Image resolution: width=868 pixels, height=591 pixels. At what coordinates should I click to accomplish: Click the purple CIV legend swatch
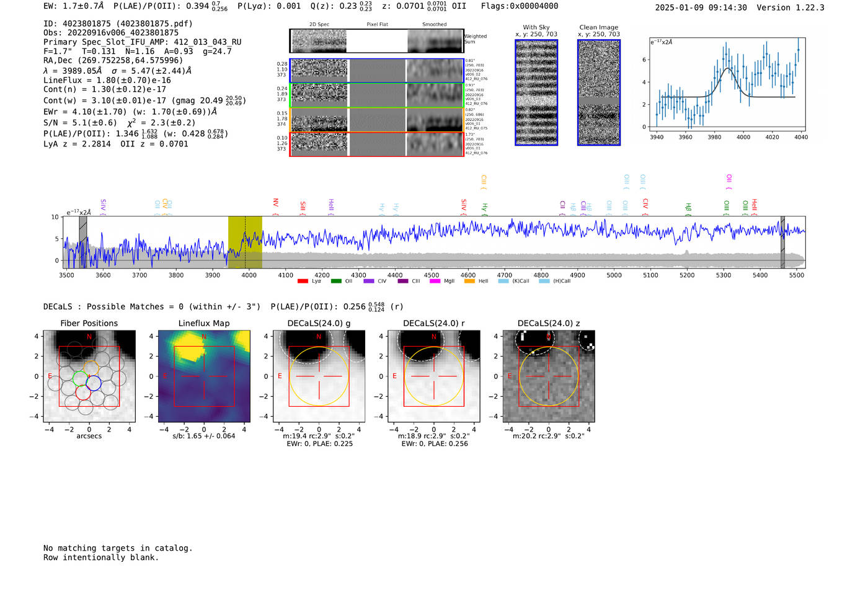pos(369,281)
